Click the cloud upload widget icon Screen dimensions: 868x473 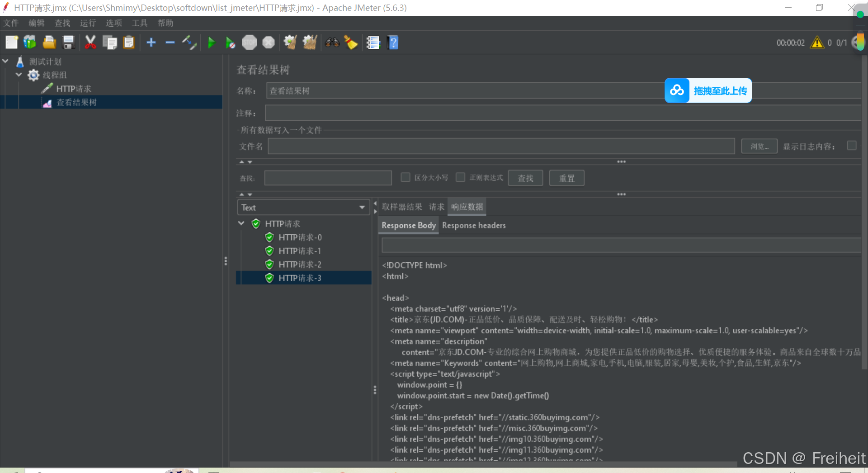point(677,90)
